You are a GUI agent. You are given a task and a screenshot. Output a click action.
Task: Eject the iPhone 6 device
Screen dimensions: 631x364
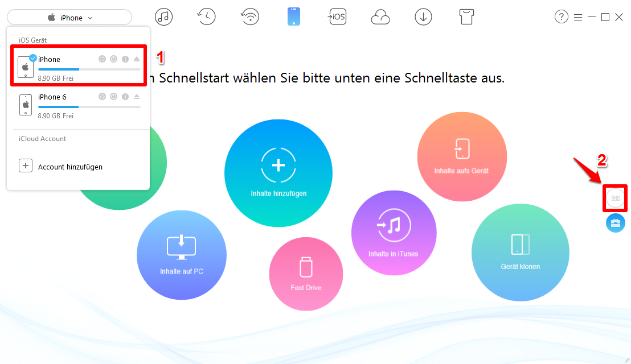click(137, 97)
